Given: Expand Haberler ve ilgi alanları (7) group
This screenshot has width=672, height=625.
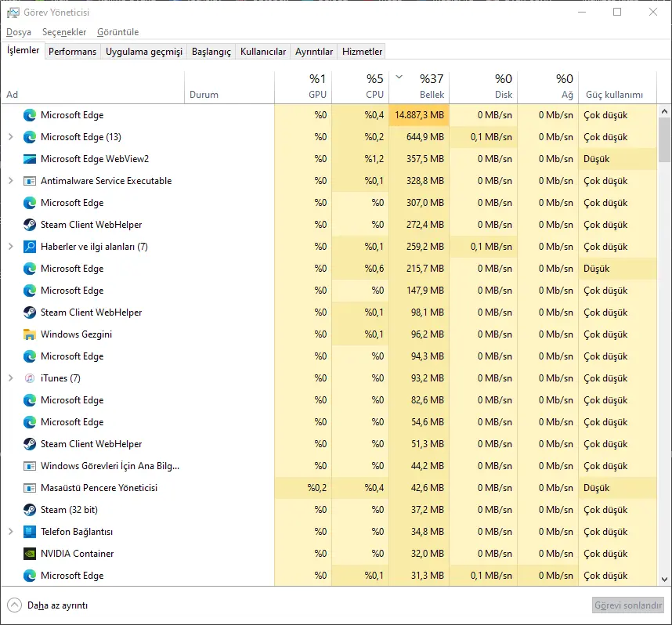Looking at the screenshot, I should coord(11,247).
